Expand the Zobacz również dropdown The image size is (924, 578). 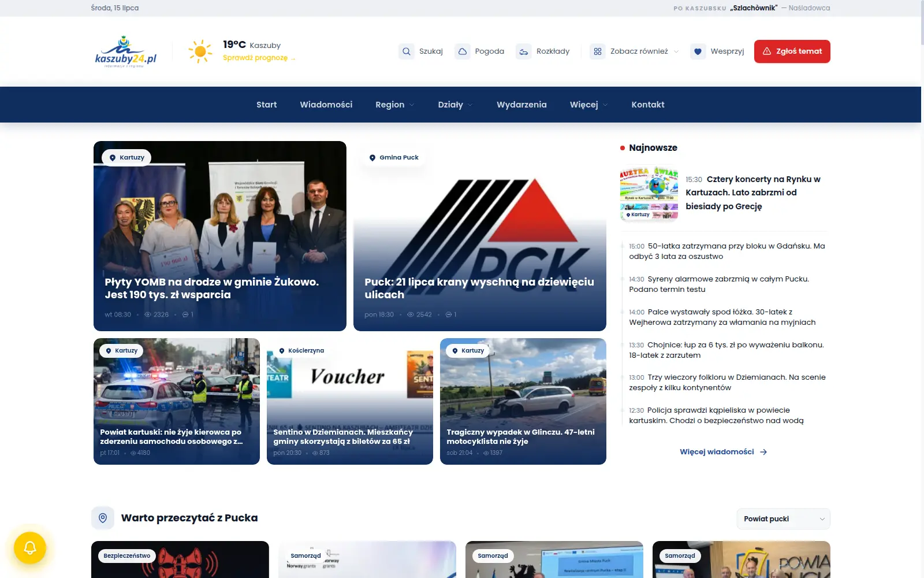[635, 51]
